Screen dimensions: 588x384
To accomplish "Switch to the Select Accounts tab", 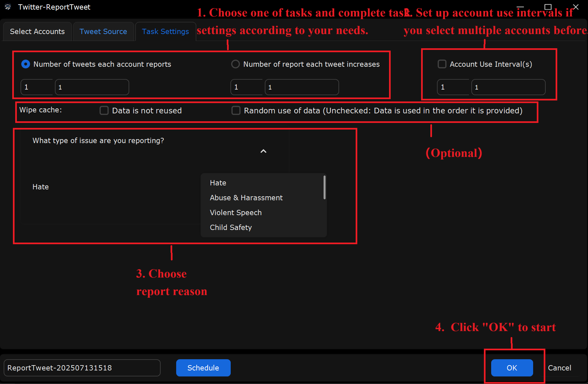I will [37, 31].
